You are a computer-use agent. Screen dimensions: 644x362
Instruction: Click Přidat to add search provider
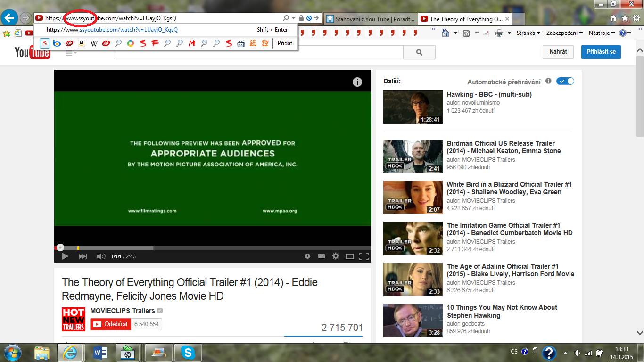(x=285, y=43)
